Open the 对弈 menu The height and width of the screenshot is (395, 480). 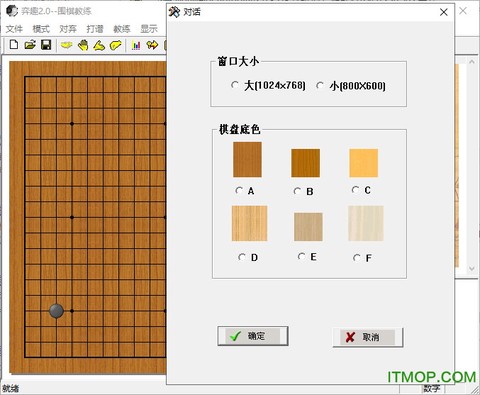point(68,29)
